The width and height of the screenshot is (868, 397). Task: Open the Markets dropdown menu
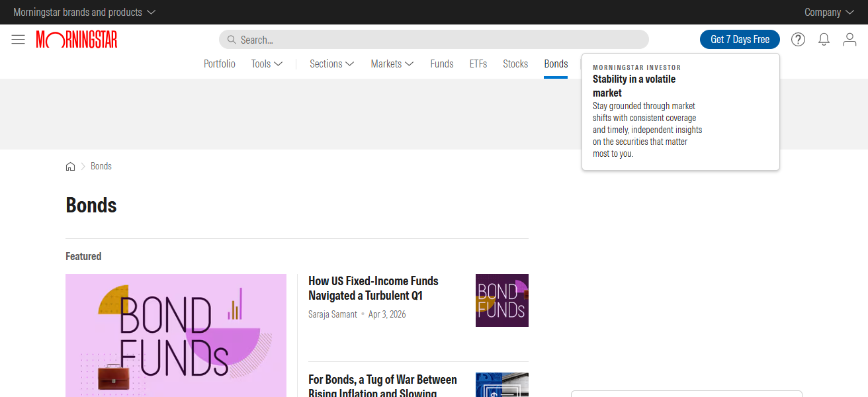point(392,64)
